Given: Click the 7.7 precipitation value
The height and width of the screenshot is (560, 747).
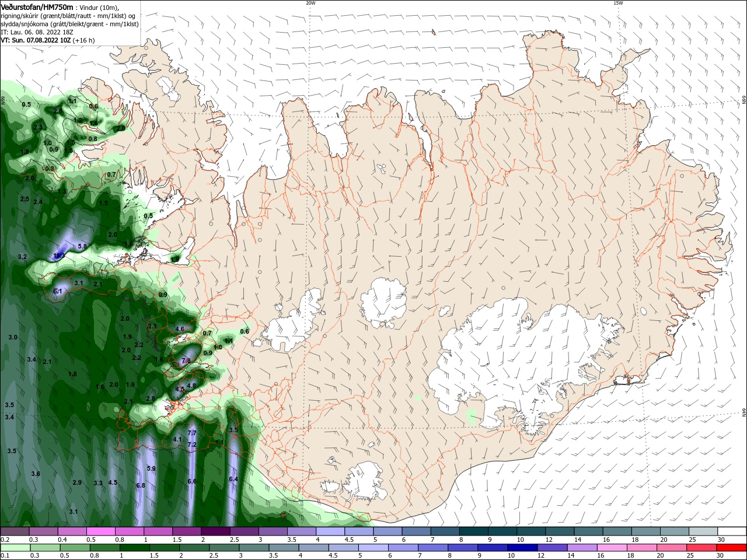Looking at the screenshot, I should tap(192, 433).
